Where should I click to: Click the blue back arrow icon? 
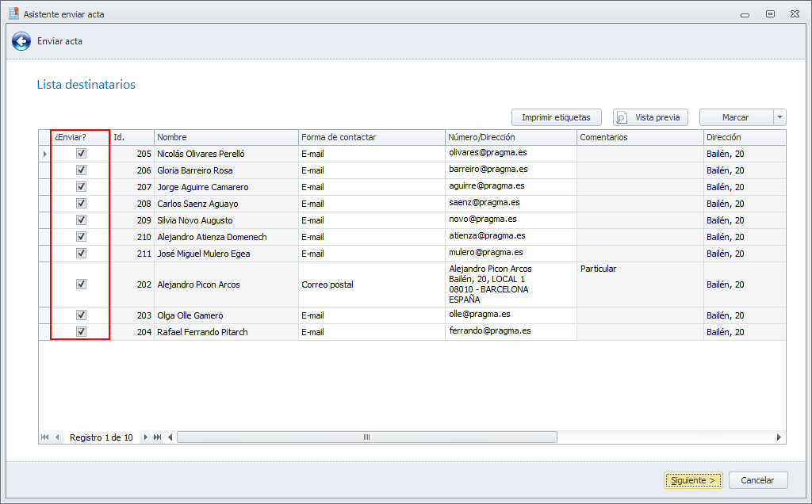(21, 41)
